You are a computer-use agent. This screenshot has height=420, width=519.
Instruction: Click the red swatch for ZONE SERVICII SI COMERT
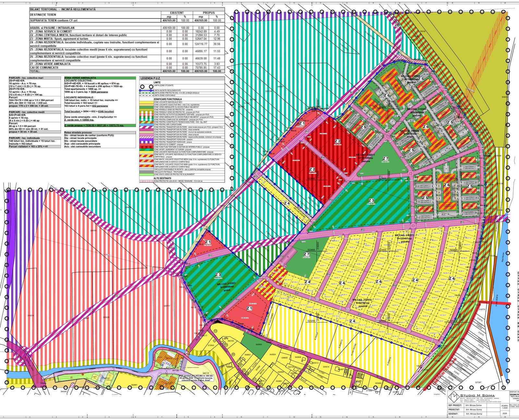point(147,144)
